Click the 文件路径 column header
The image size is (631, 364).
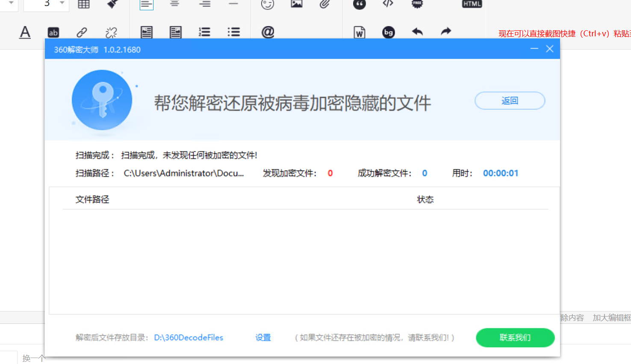(92, 200)
